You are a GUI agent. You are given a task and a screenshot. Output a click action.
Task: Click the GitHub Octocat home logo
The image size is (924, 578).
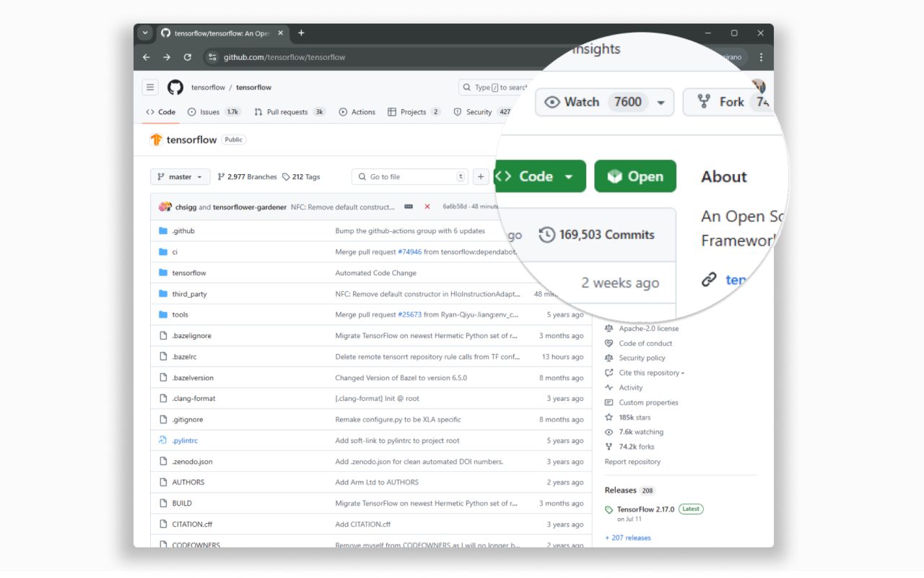click(x=175, y=87)
